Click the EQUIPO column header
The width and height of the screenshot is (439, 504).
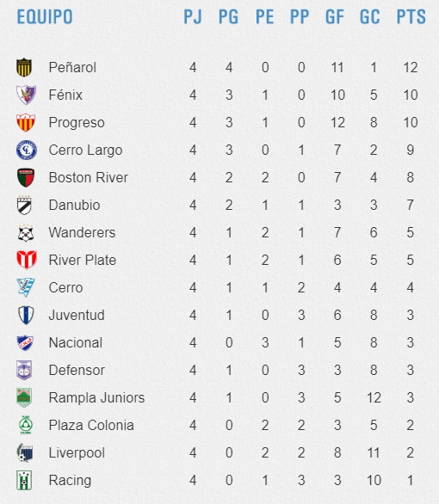(x=45, y=16)
